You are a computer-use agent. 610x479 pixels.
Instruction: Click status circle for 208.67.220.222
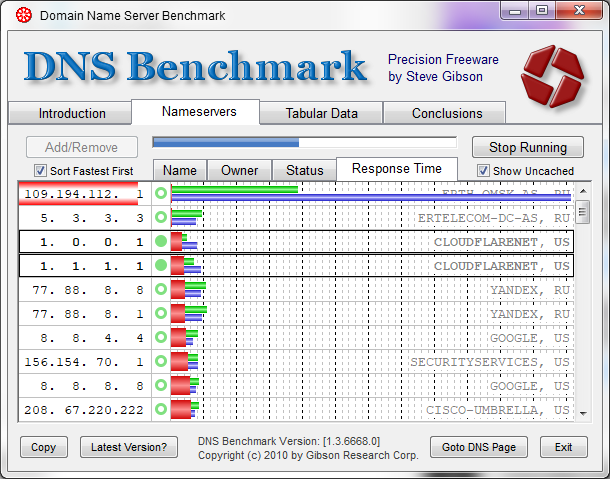click(161, 409)
